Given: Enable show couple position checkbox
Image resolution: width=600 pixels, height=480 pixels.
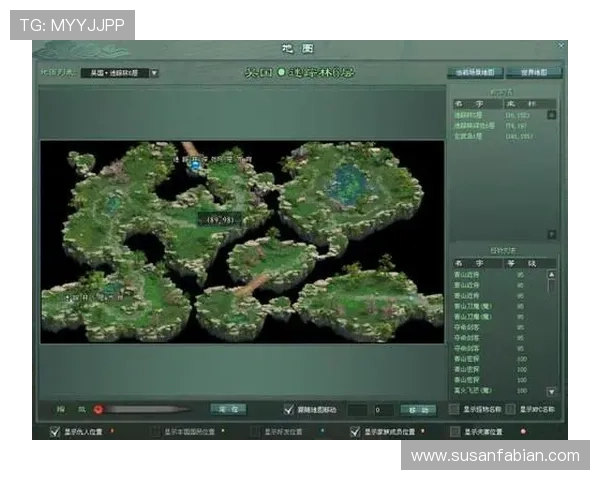Looking at the screenshot, I should click(x=455, y=432).
